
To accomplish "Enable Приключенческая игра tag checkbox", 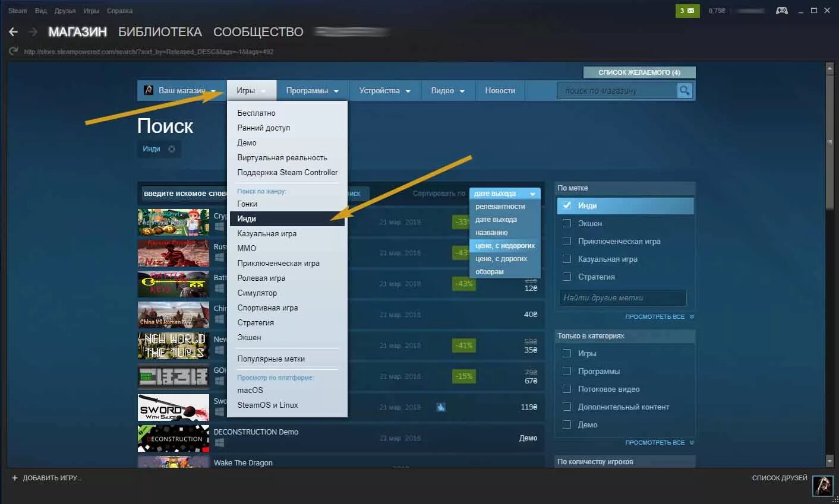I will 567,241.
